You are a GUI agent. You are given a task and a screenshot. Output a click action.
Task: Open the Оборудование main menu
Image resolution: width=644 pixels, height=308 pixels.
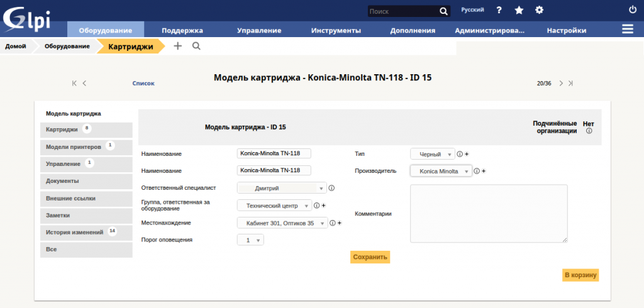pyautogui.click(x=106, y=30)
